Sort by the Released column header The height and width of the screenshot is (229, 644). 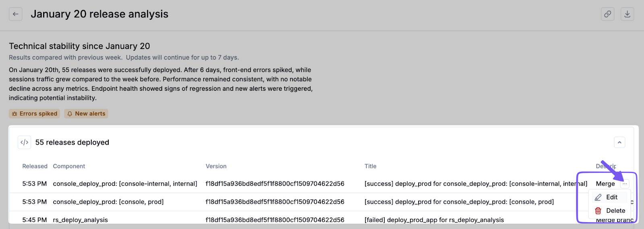click(x=35, y=166)
